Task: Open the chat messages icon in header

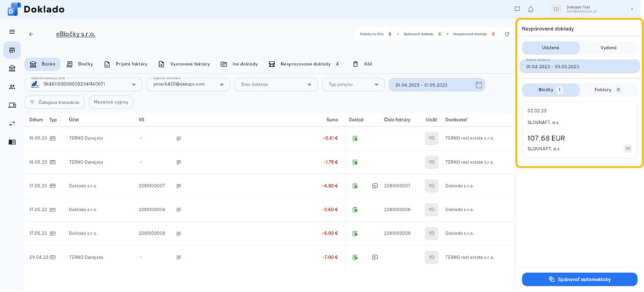Action: pos(517,9)
